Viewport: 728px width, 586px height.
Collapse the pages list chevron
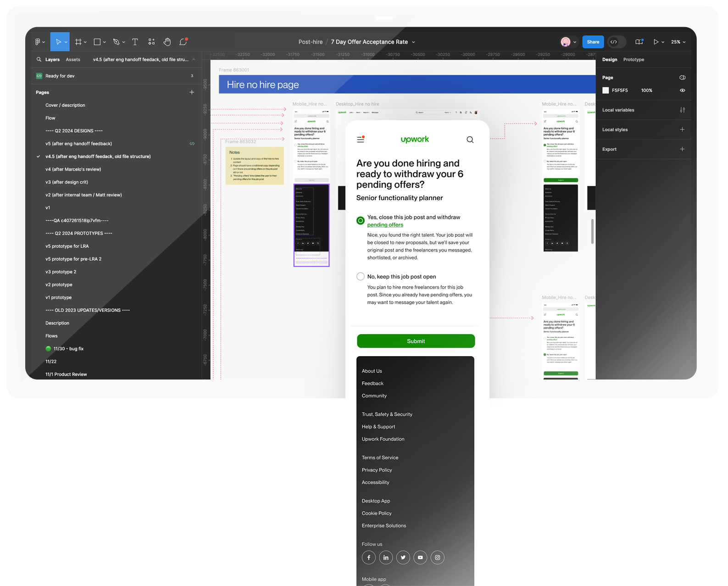pos(194,60)
